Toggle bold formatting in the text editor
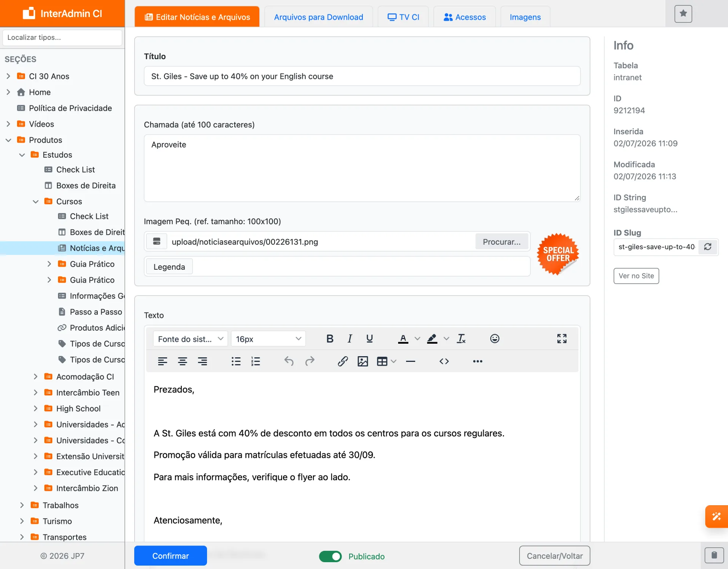 pyautogui.click(x=330, y=339)
